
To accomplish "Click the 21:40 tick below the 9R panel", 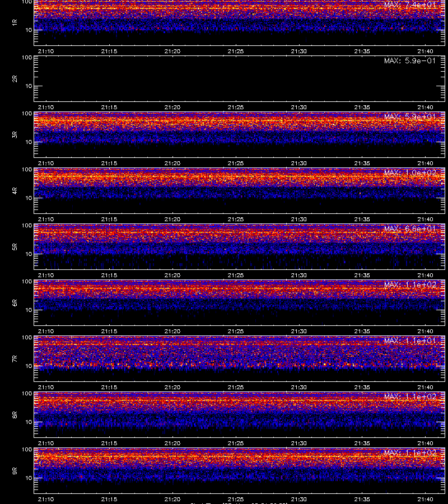I will [425, 499].
